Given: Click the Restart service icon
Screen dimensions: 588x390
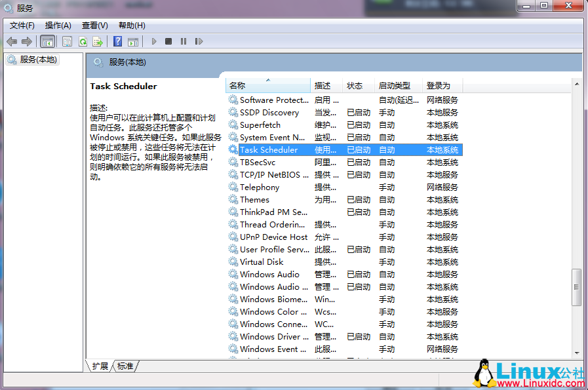Looking at the screenshot, I should click(x=199, y=41).
